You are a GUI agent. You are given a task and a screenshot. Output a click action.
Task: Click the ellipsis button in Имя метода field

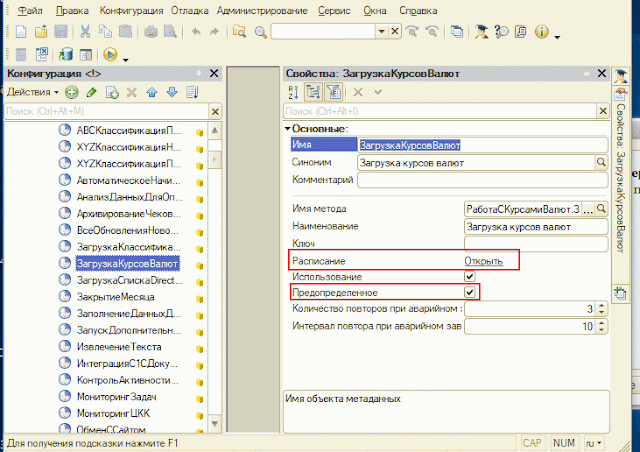[x=588, y=209]
